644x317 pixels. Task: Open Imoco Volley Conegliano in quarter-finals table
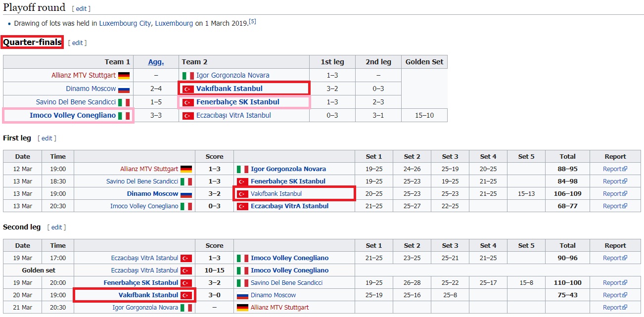coord(73,115)
